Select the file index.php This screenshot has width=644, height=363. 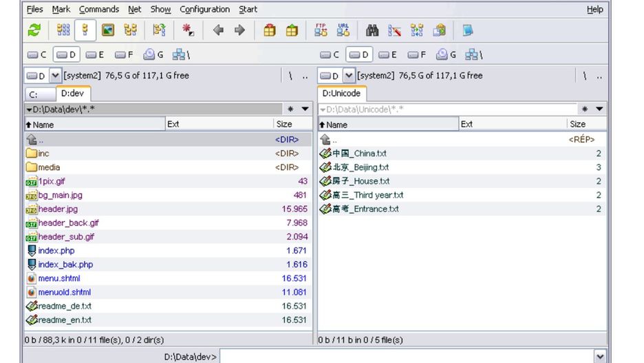point(169,250)
